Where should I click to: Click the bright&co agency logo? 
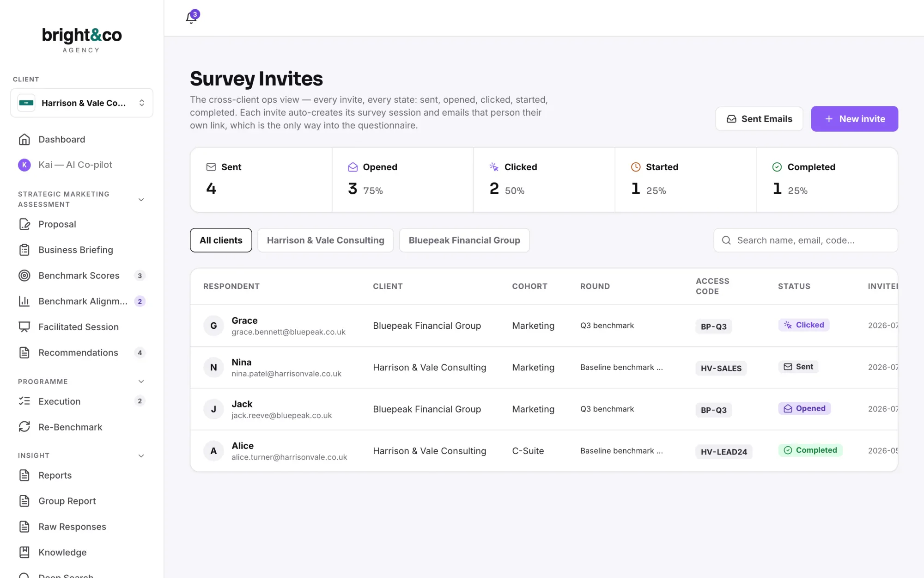click(82, 40)
